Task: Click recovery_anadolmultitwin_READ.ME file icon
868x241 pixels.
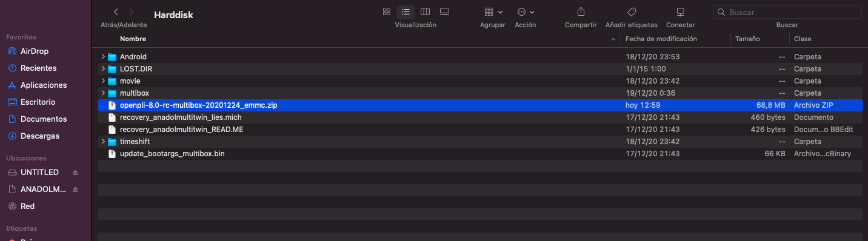Action: [112, 129]
